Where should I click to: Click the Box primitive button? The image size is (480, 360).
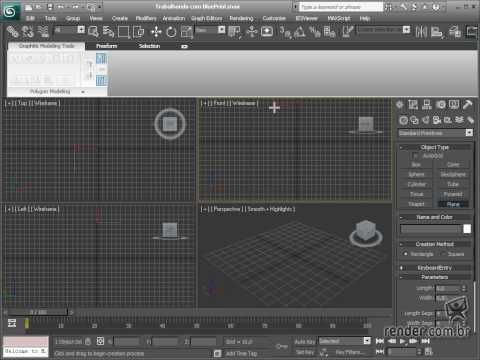416,165
